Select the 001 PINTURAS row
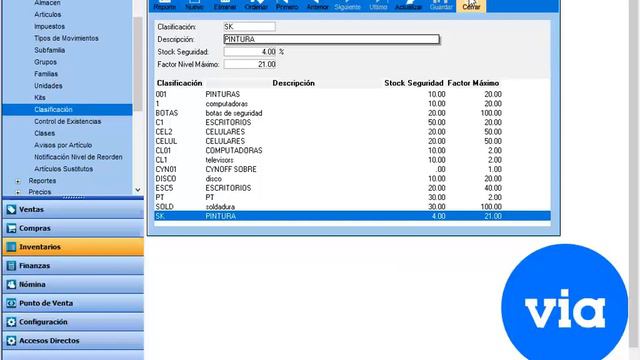 (x=352, y=94)
